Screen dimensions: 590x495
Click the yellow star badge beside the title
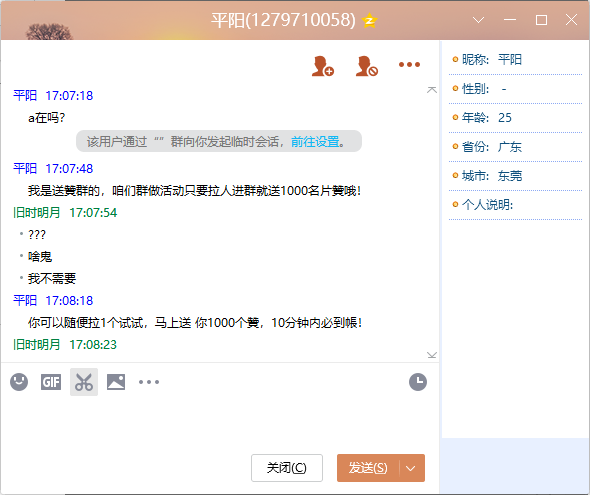370,20
